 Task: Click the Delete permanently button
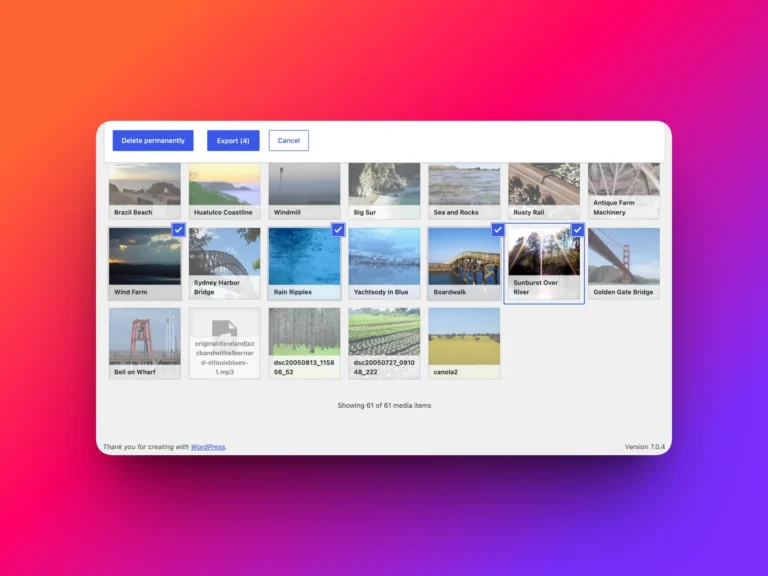pyautogui.click(x=153, y=141)
